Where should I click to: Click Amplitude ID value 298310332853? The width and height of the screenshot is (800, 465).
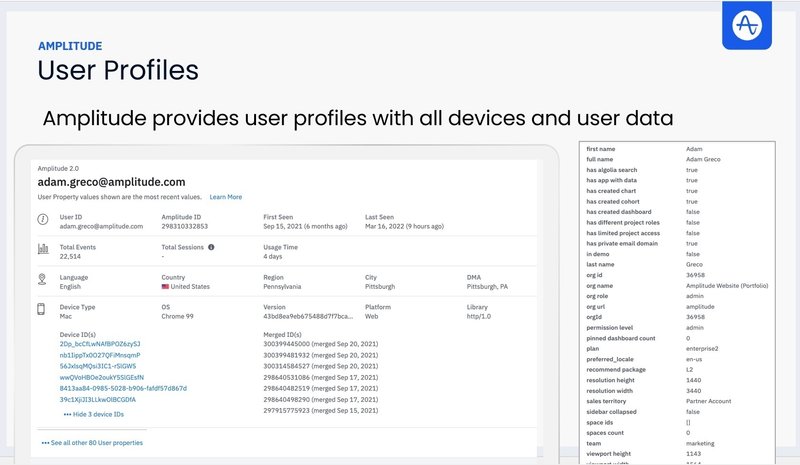tap(185, 227)
